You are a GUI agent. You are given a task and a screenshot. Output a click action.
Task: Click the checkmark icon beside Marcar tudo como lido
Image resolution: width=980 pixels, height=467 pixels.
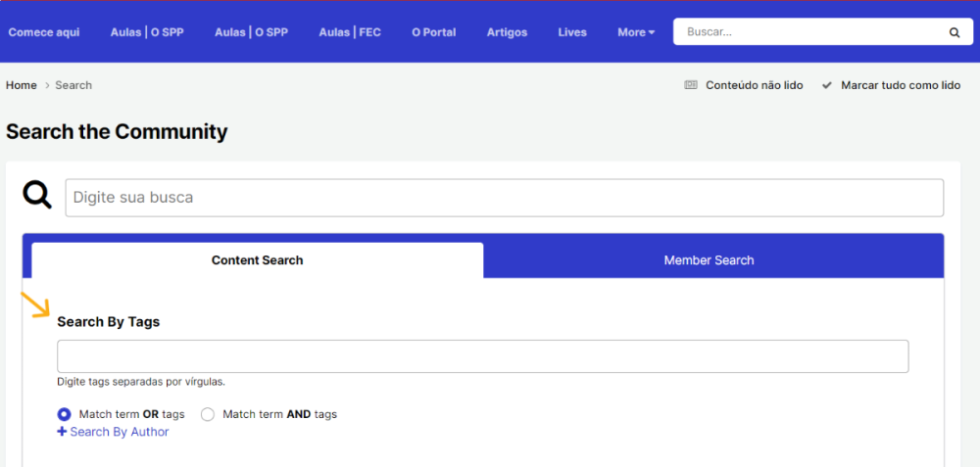tap(827, 85)
